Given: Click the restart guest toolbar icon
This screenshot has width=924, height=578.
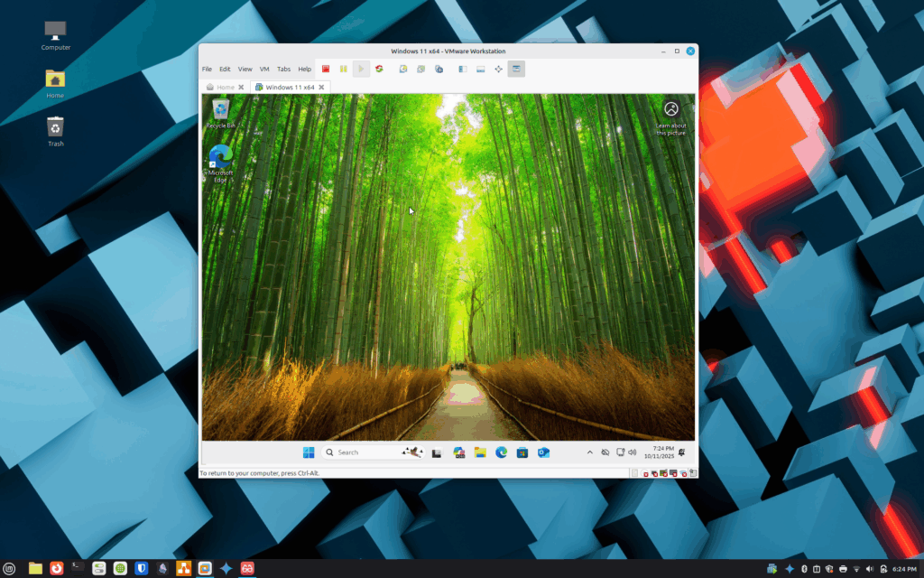Looking at the screenshot, I should 380,69.
